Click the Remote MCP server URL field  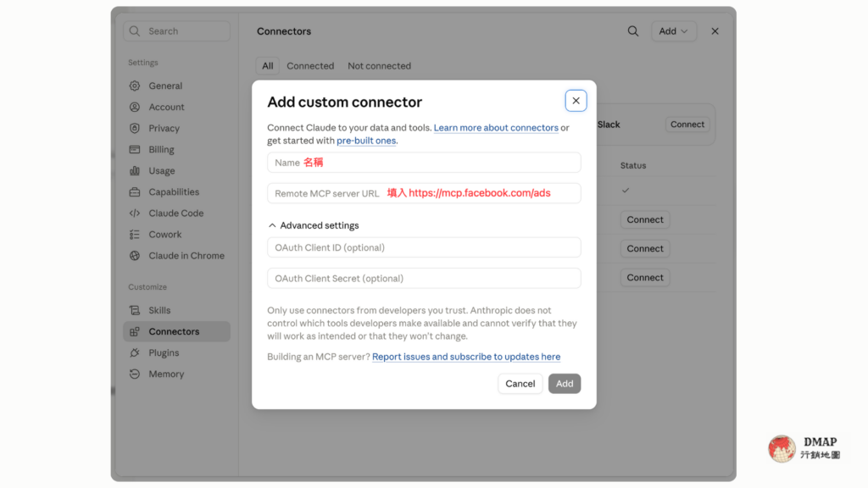pyautogui.click(x=424, y=193)
